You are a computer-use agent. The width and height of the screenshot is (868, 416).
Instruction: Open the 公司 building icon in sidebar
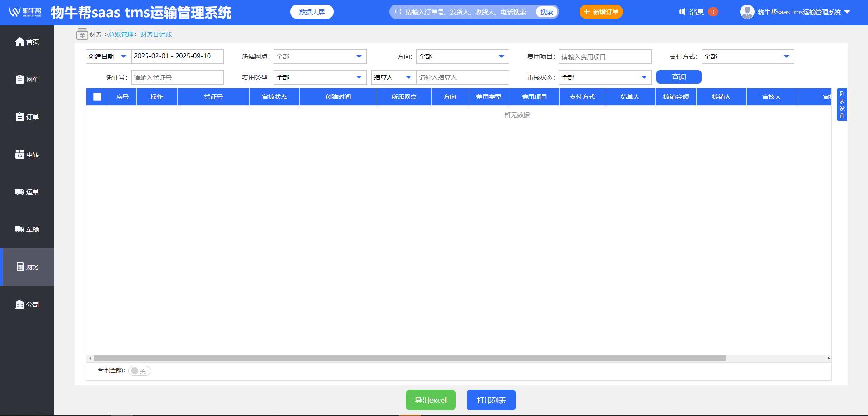pos(20,305)
